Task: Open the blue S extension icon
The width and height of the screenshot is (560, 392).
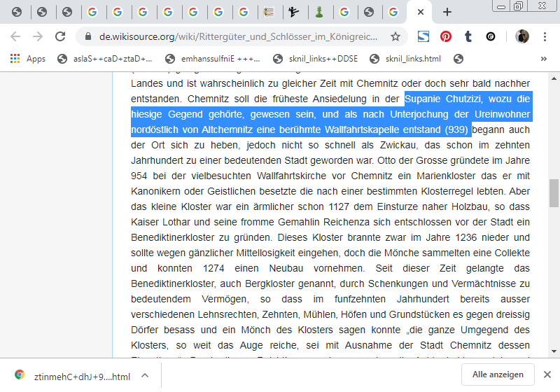Action: tap(423, 36)
